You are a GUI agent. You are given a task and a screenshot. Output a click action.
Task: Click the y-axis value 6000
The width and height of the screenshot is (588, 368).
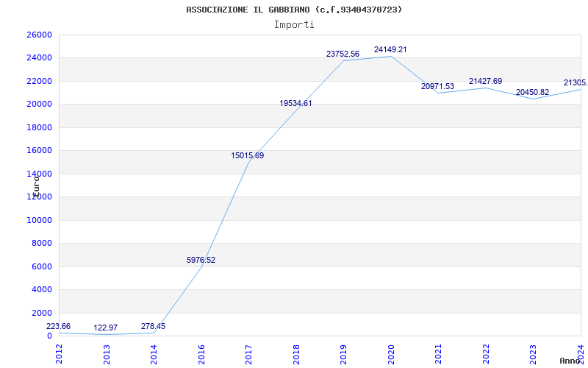[x=41, y=266]
